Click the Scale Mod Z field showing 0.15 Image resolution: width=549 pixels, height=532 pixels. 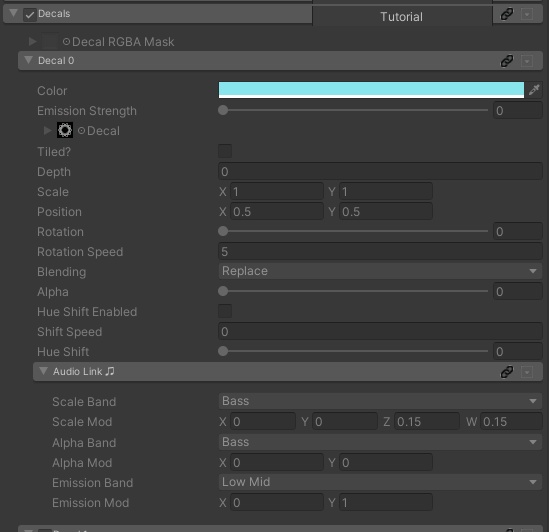(427, 421)
